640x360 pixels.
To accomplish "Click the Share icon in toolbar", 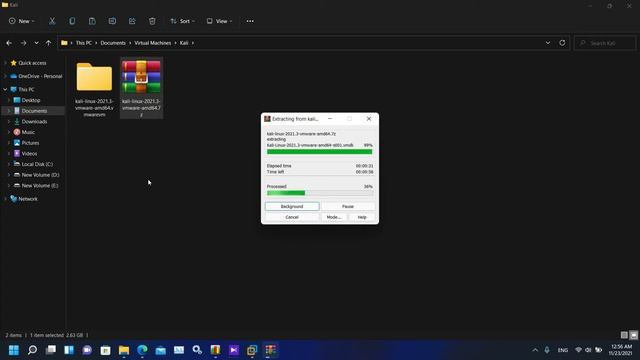I will pyautogui.click(x=132, y=21).
